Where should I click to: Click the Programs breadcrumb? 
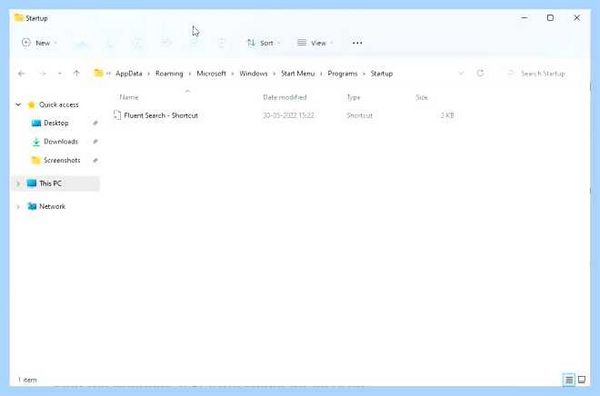(342, 73)
